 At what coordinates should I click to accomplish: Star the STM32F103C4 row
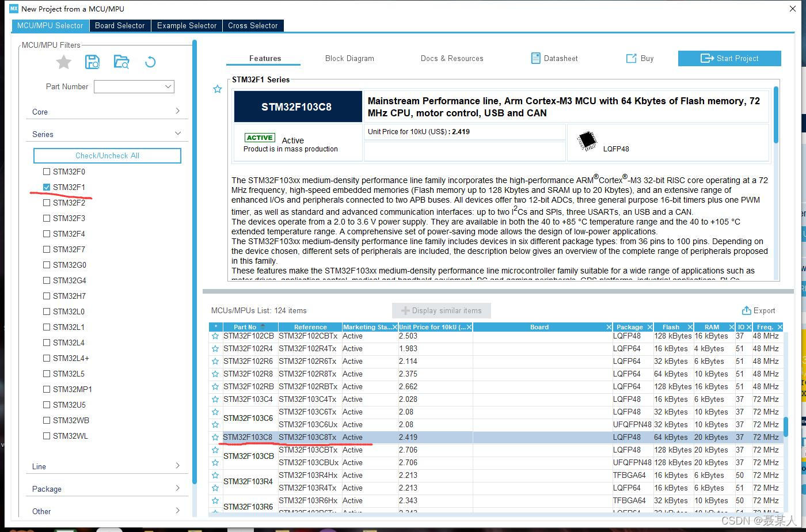coord(215,399)
